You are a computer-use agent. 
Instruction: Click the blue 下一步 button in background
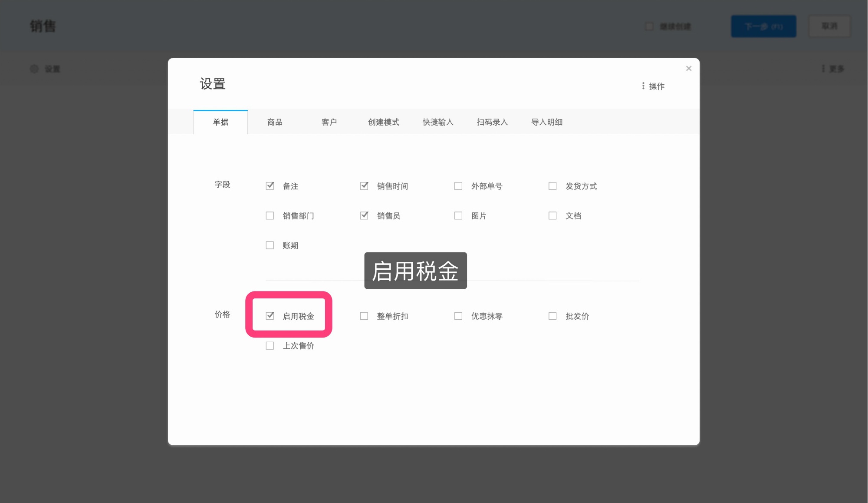764,26
